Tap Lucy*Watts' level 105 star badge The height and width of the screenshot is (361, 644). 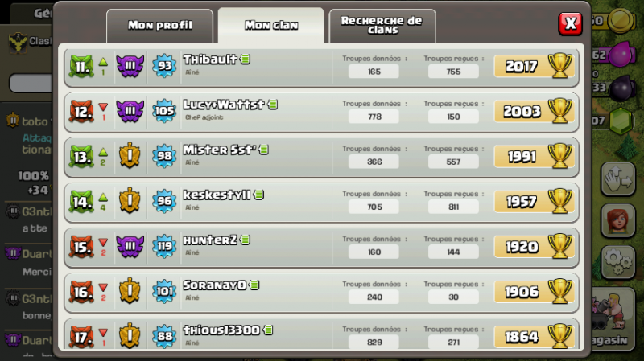[x=164, y=111]
